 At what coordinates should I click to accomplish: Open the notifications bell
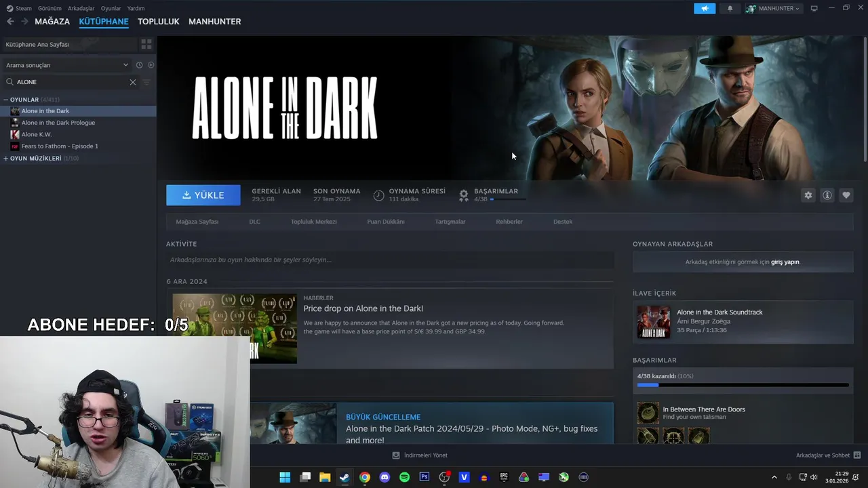[x=730, y=8]
